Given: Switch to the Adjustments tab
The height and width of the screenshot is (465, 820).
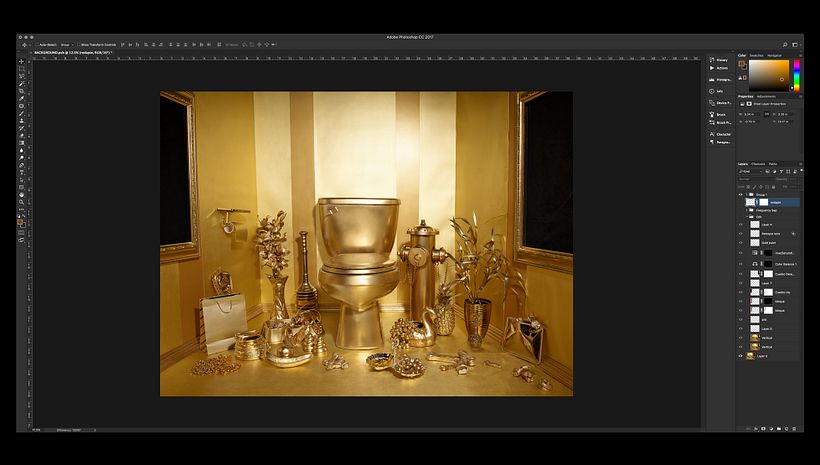Looking at the screenshot, I should tap(767, 96).
